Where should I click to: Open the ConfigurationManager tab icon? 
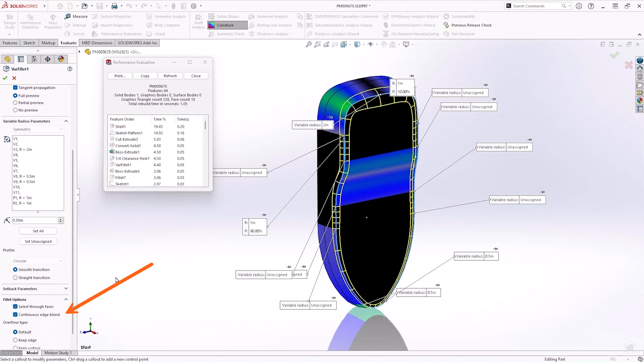[x=34, y=59]
